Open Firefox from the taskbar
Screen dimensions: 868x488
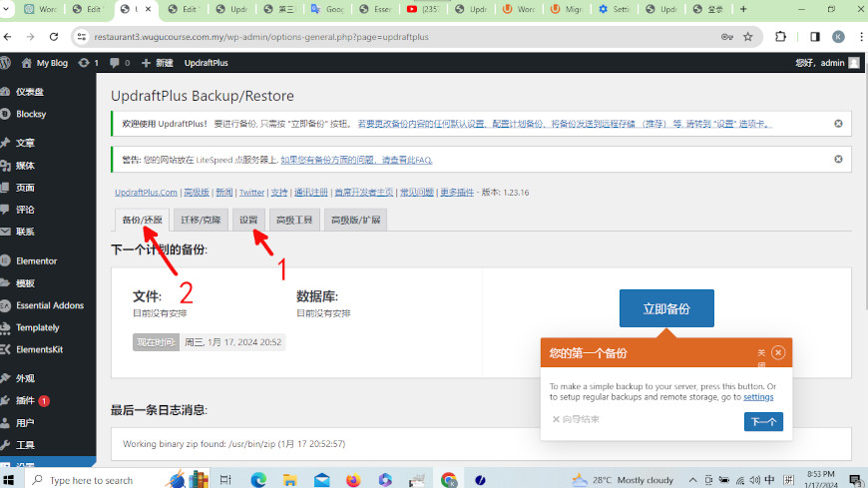tap(353, 480)
